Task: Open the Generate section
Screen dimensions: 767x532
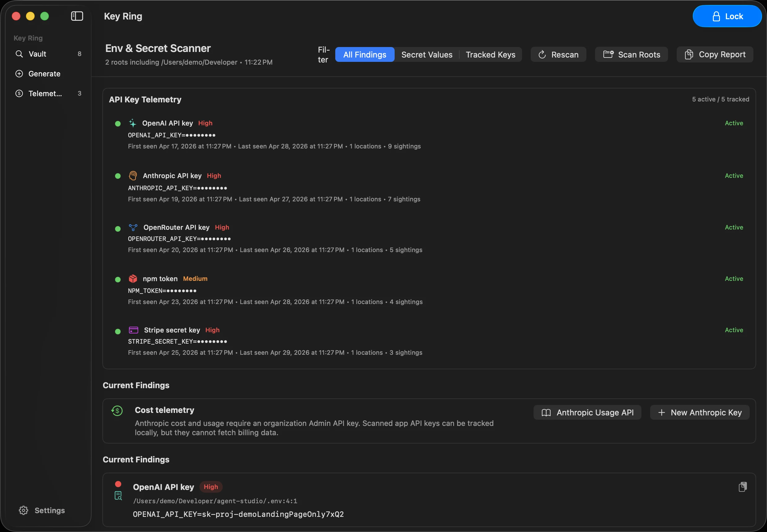Action: (x=48, y=74)
